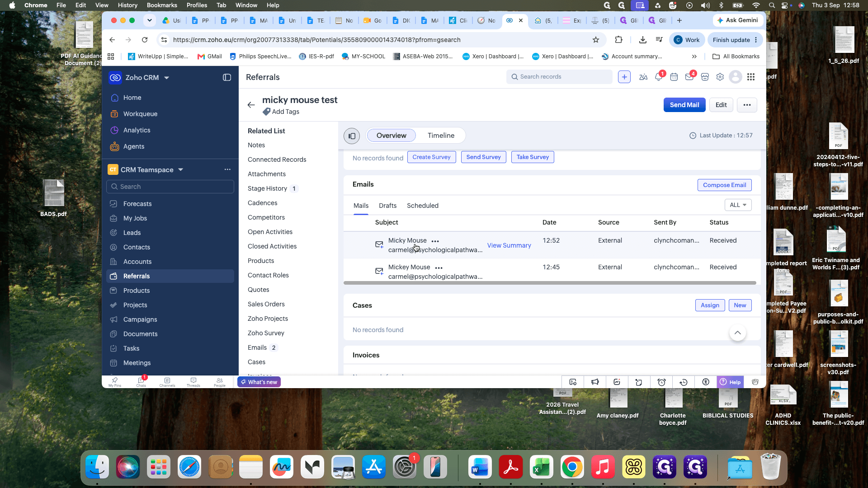The width and height of the screenshot is (868, 488).
Task: Open the Help button in bottom bar
Action: (730, 382)
